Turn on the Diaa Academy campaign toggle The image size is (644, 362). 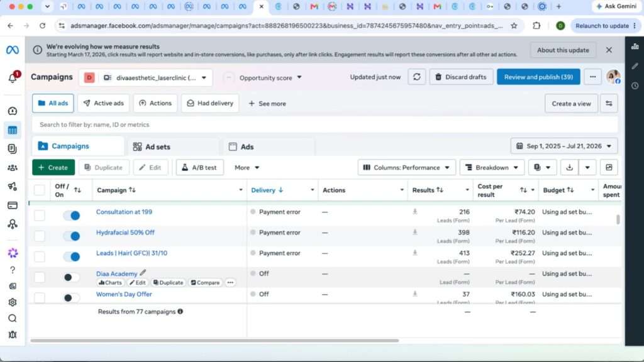72,277
